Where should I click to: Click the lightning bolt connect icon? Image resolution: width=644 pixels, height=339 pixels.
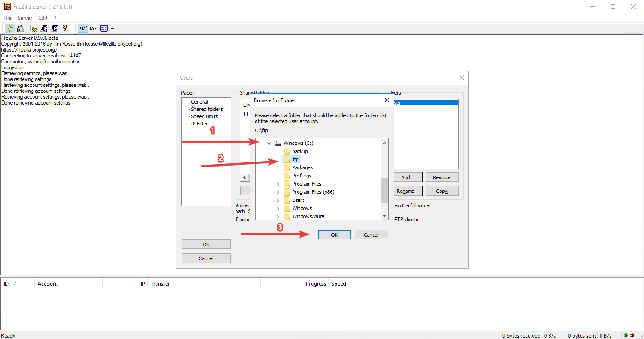pos(10,28)
